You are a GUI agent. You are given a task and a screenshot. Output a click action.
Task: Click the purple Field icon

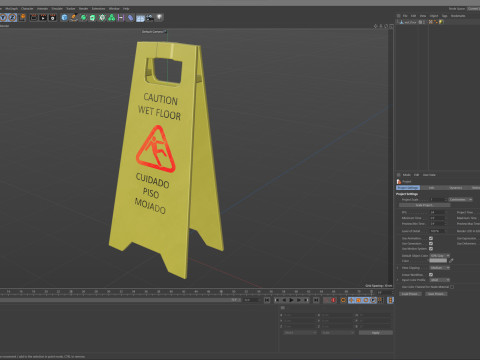(x=121, y=18)
